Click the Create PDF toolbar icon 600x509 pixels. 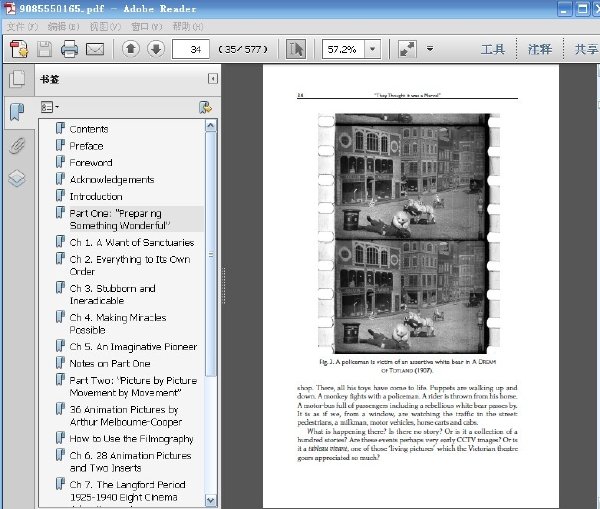19,49
